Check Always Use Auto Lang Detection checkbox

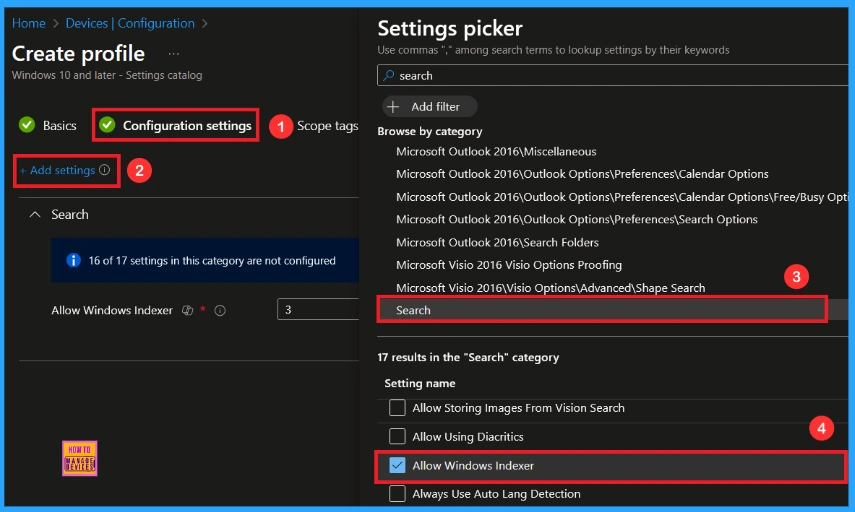(397, 493)
